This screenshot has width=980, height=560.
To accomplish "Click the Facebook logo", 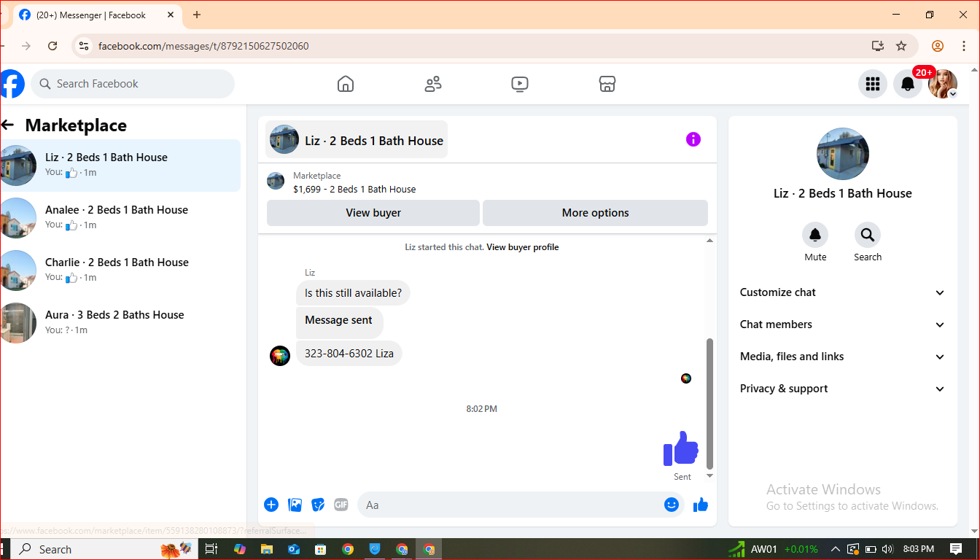I will (11, 84).
